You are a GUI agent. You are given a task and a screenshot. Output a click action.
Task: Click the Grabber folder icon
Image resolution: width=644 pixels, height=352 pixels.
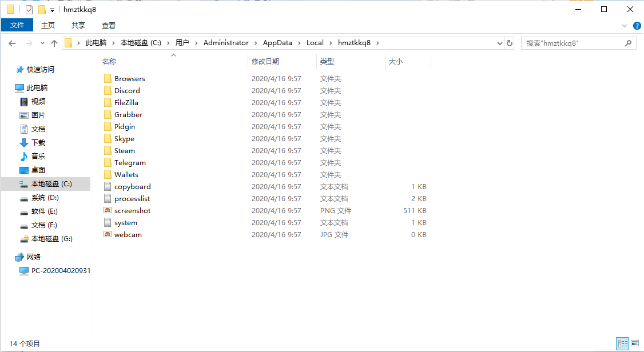(x=108, y=114)
